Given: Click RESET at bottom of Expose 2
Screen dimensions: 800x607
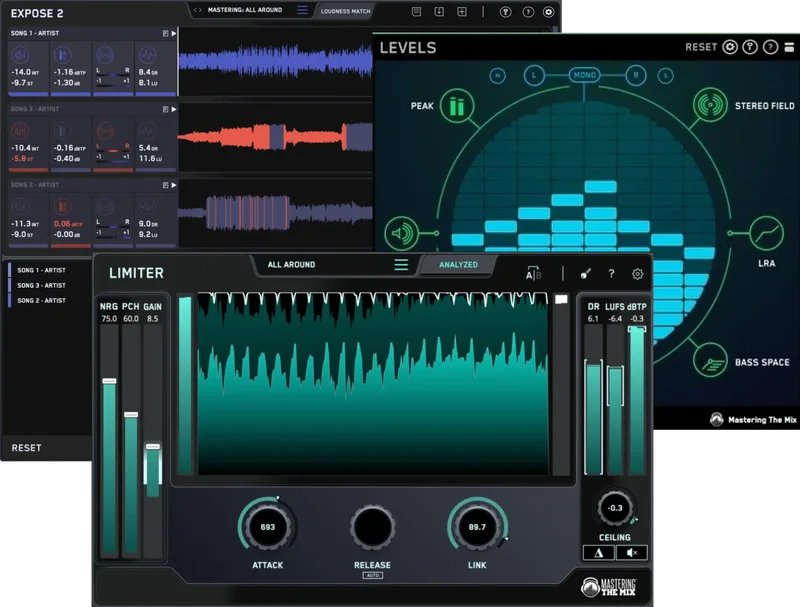Looking at the screenshot, I should (27, 448).
